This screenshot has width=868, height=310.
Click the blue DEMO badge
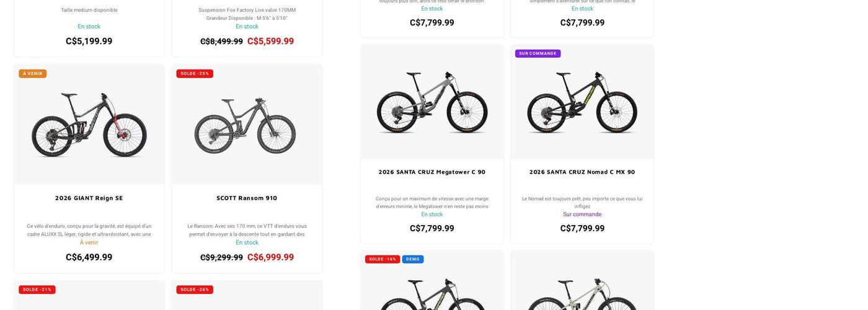pyautogui.click(x=413, y=259)
